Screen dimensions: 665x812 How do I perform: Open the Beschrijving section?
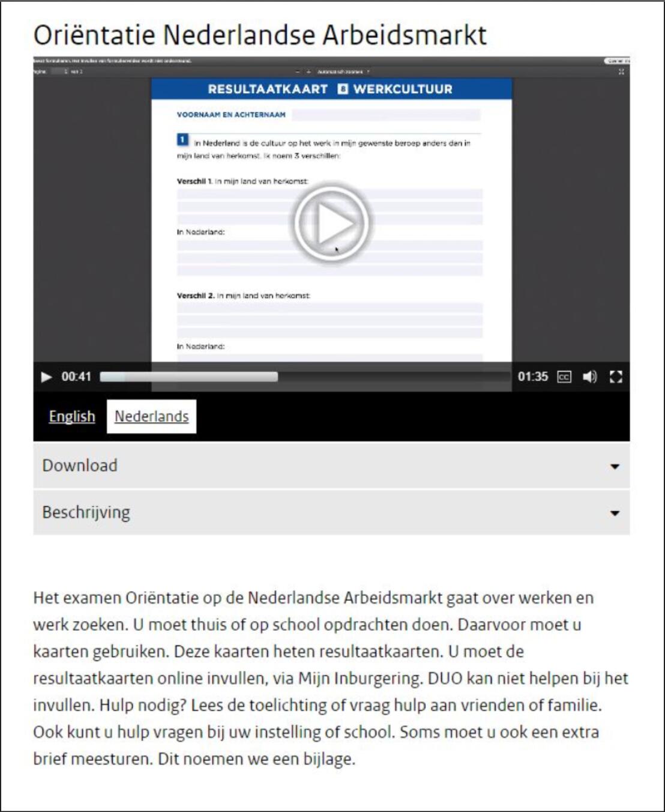click(x=86, y=512)
